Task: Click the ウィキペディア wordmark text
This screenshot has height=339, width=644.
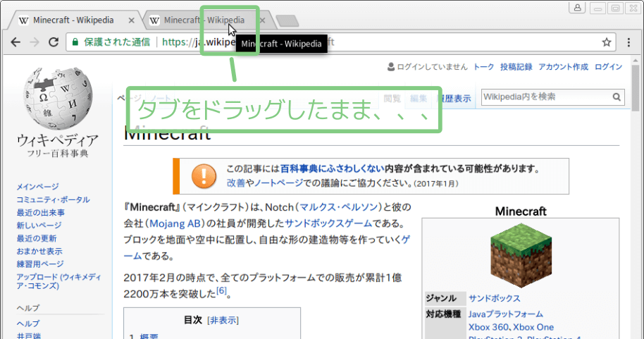Action: coord(58,140)
